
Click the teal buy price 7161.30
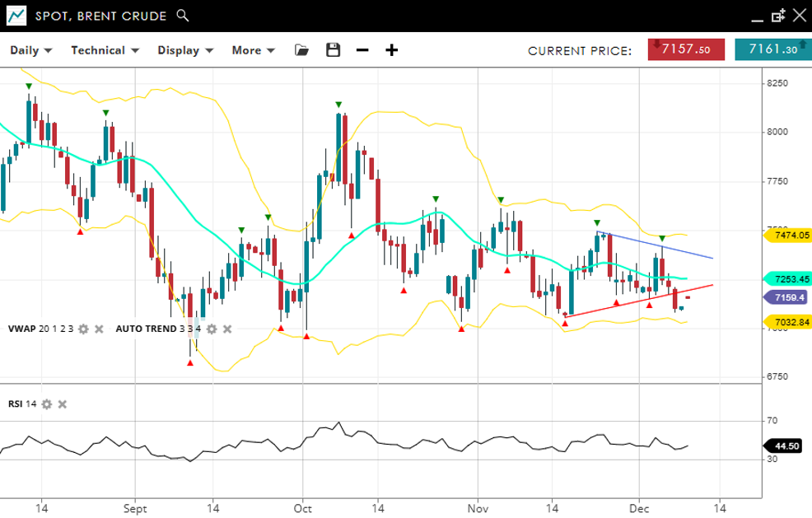point(772,49)
